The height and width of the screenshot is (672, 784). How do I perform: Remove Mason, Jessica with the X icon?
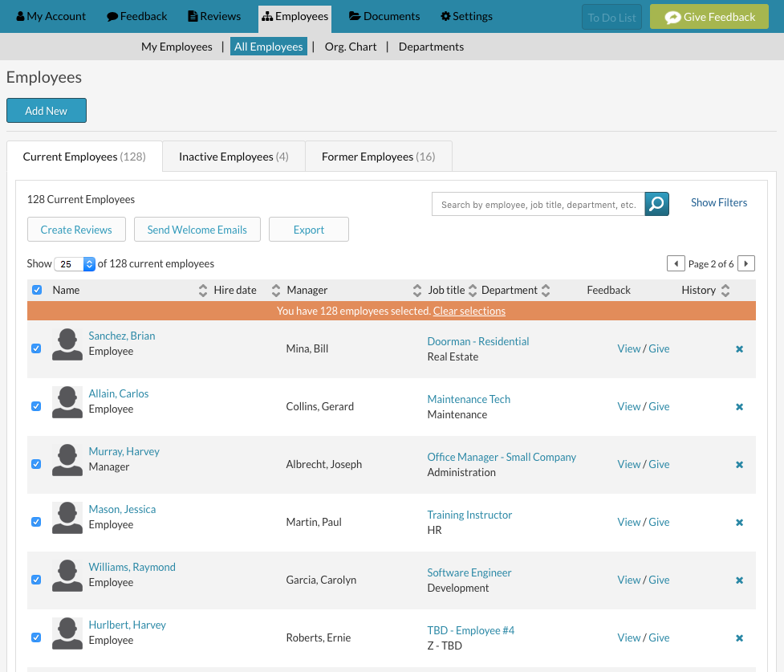pyautogui.click(x=740, y=523)
